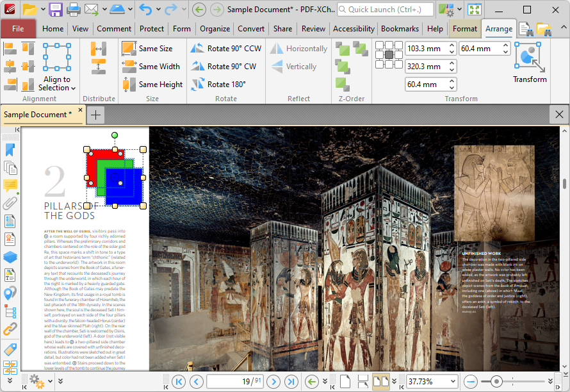Collapse the ribbon with the chevron
This screenshot has height=392, width=570.
(x=564, y=28)
